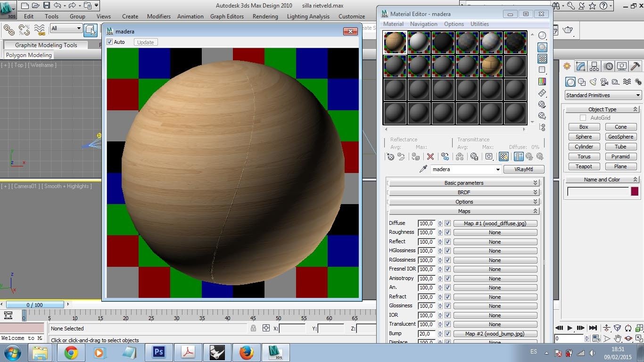Click Reset Map/Mtl red X icon

pyautogui.click(x=430, y=157)
